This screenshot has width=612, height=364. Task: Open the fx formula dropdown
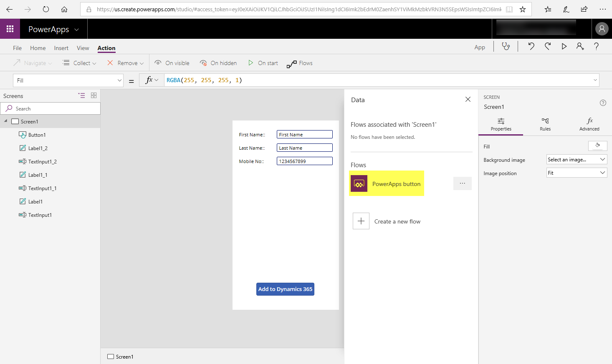click(x=152, y=80)
